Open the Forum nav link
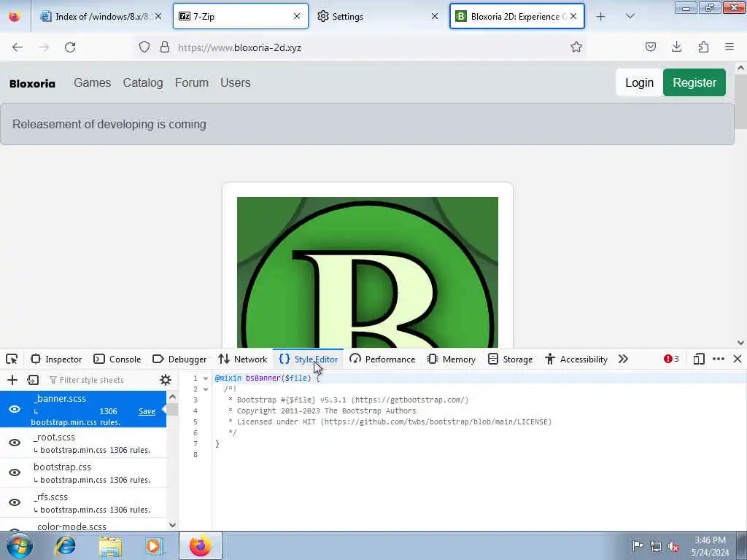The image size is (747, 560). point(192,82)
